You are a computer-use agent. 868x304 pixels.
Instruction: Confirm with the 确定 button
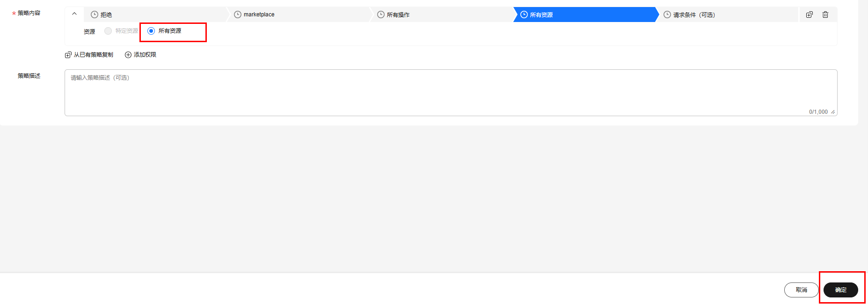click(x=840, y=290)
